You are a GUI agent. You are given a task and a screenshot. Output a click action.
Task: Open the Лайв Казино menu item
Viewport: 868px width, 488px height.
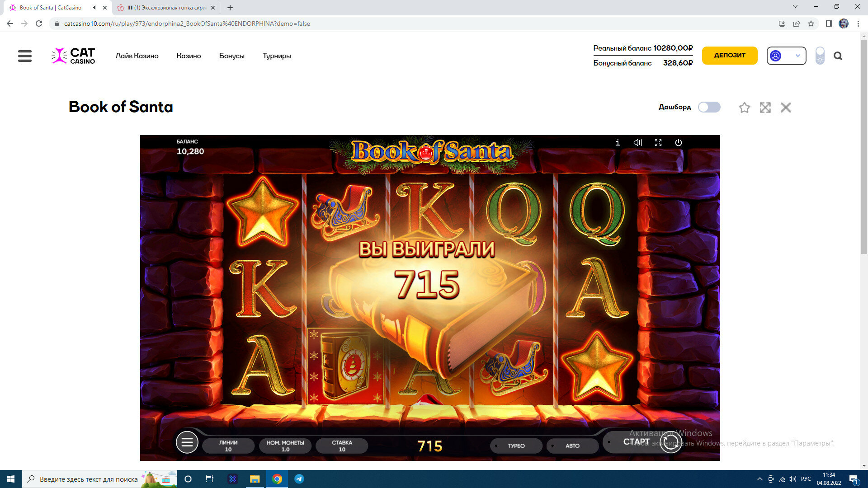(137, 56)
